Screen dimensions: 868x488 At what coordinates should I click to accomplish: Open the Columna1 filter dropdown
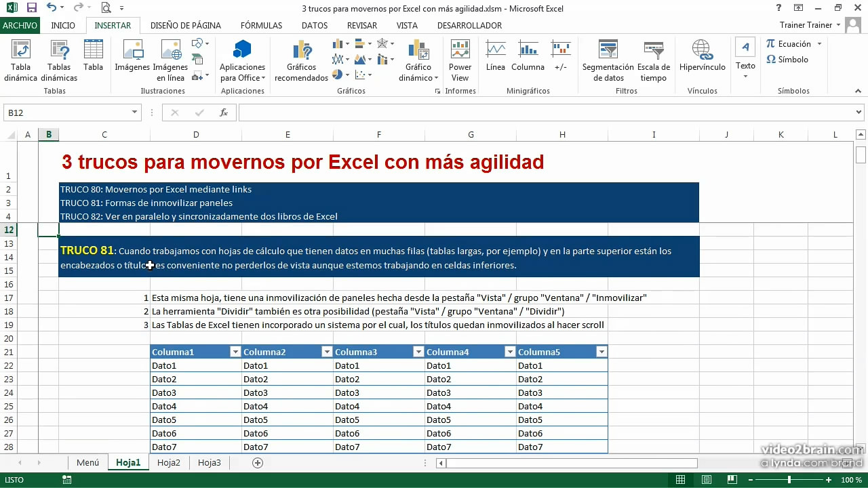[x=235, y=352]
